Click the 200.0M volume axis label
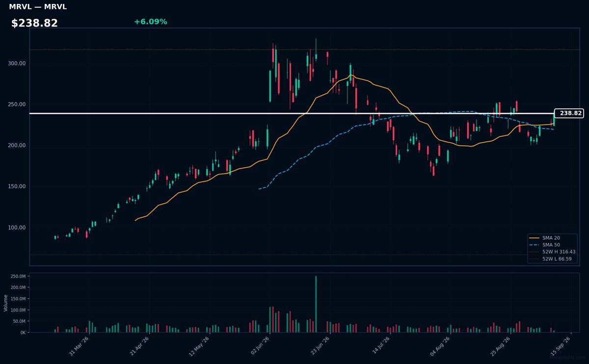589x364 pixels. click(x=19, y=287)
